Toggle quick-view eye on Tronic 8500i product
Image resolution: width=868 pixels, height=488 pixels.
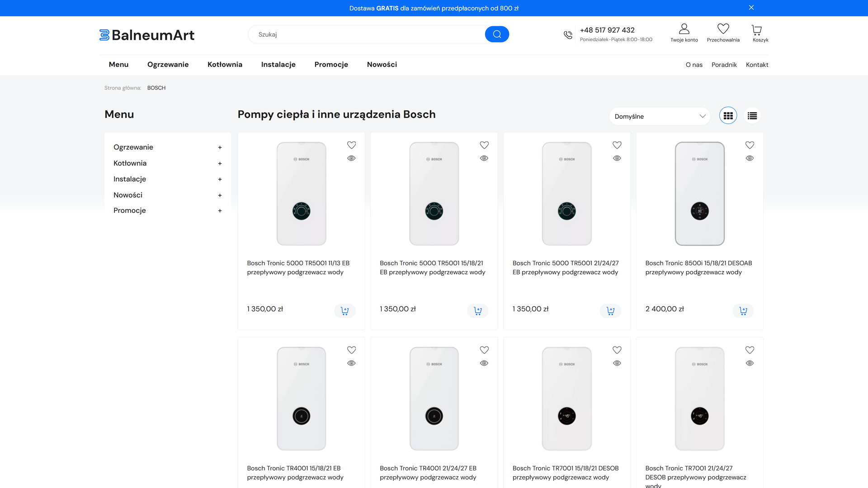point(750,158)
